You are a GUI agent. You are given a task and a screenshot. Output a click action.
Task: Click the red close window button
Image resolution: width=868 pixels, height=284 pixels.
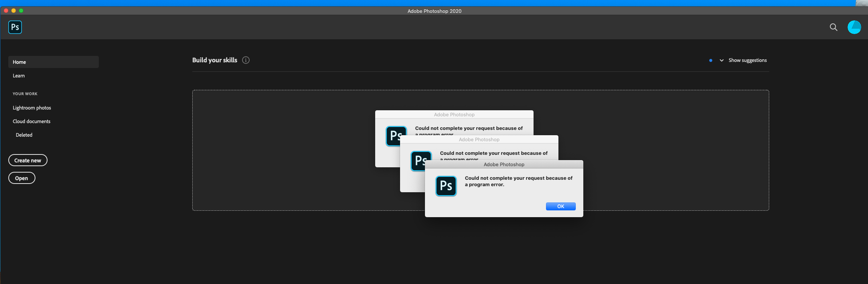tap(6, 11)
